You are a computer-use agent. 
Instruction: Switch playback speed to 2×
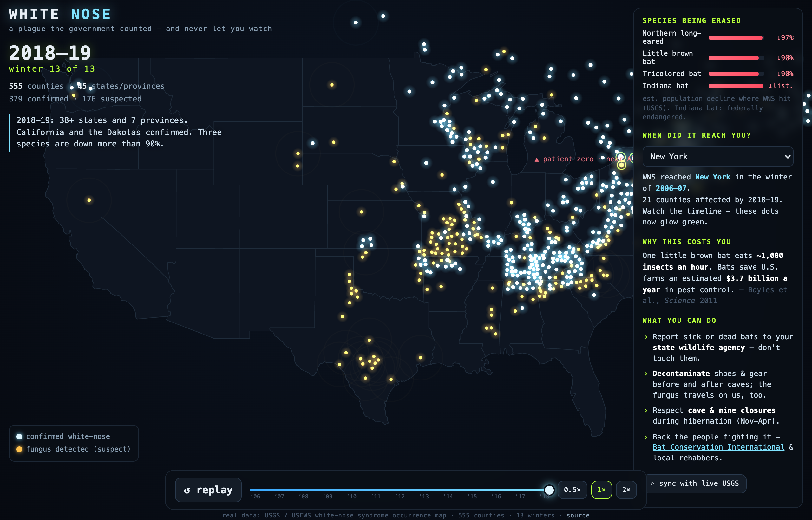point(626,490)
